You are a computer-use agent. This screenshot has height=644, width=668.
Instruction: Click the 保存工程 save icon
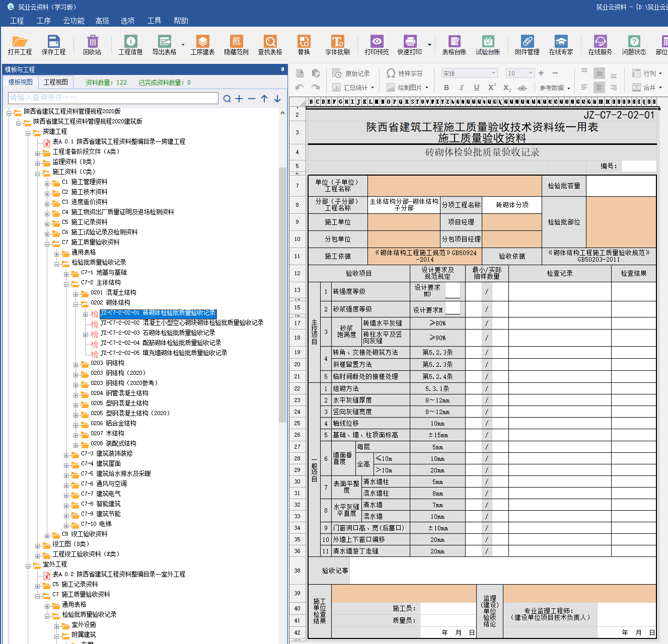53,45
